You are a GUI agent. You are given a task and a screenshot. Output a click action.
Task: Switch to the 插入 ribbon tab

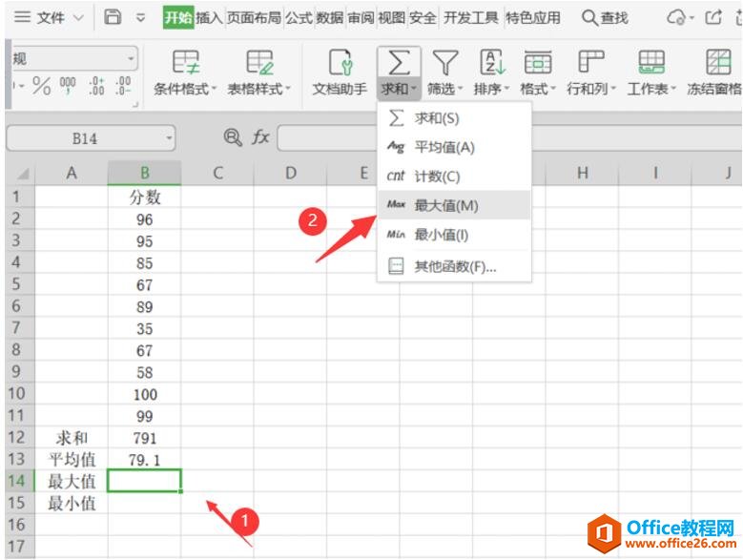[210, 18]
